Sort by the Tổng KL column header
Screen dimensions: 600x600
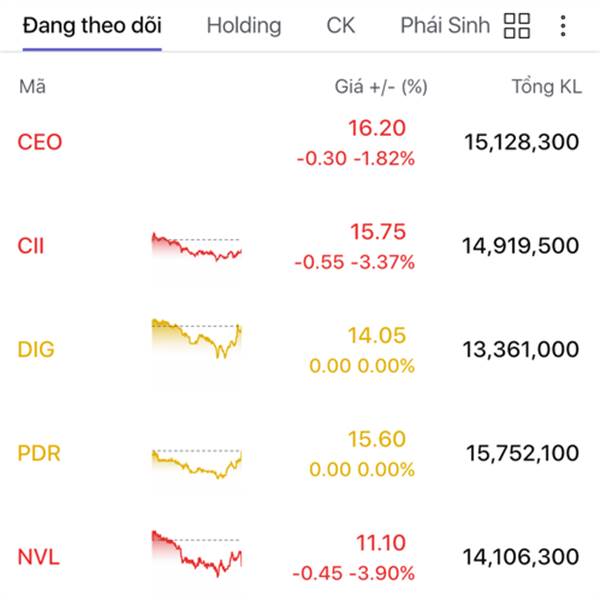(546, 87)
